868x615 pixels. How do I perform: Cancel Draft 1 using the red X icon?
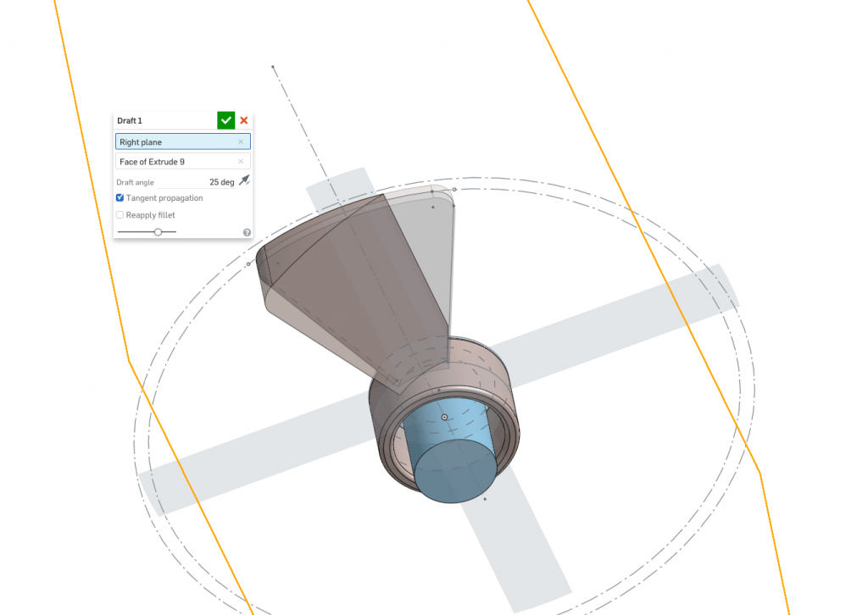(x=243, y=120)
